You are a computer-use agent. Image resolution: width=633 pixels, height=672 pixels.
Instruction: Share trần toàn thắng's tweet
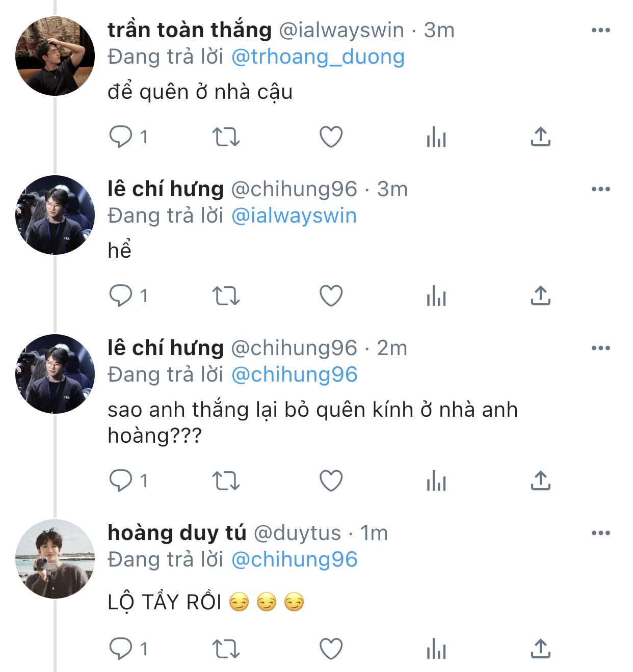(x=541, y=137)
